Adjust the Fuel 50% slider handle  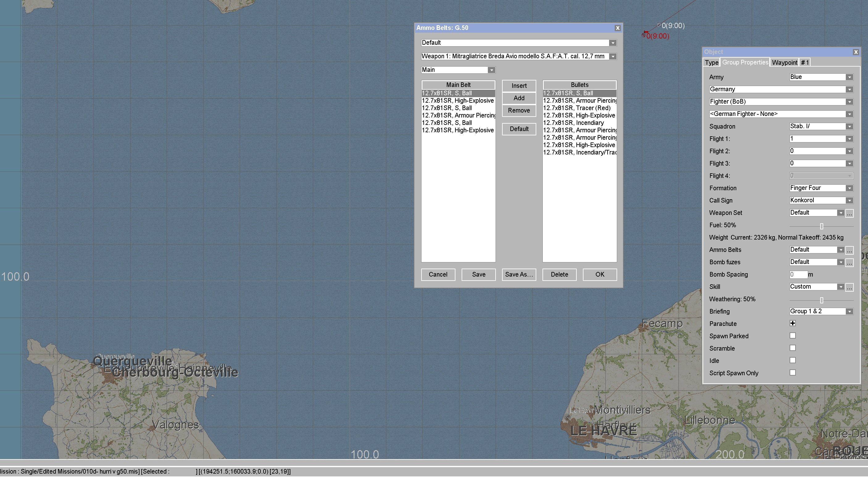(x=821, y=226)
